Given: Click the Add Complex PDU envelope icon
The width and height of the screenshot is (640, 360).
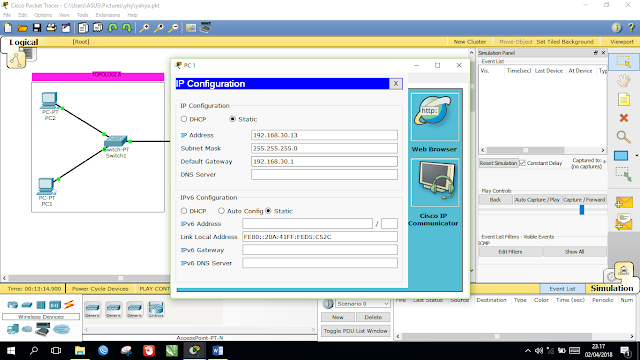Looking at the screenshot, I should click(x=624, y=222).
